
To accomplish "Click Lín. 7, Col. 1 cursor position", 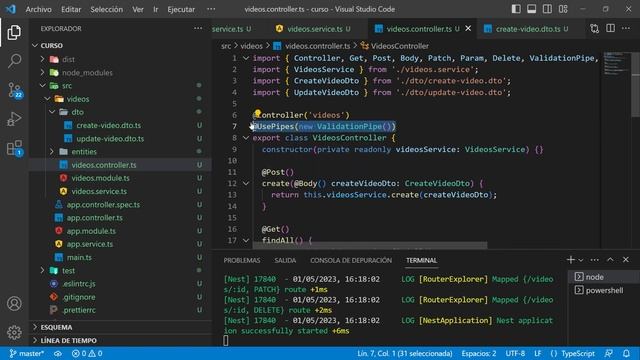I will click(404, 353).
